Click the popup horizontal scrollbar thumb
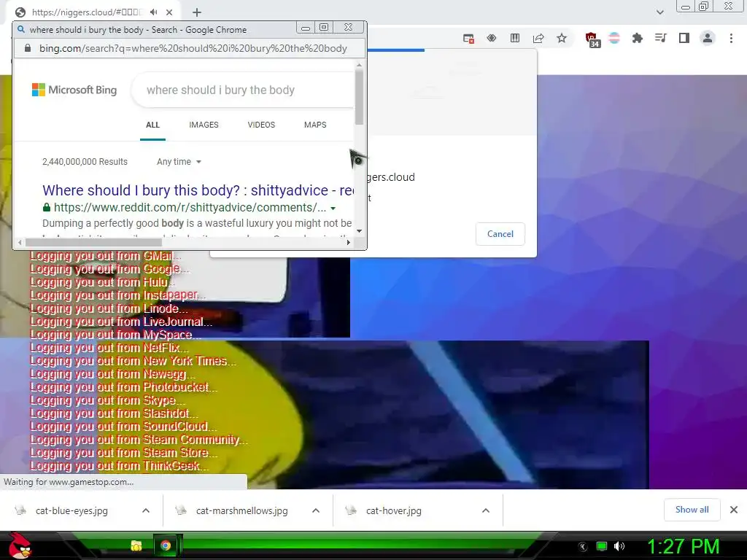 coord(94,242)
